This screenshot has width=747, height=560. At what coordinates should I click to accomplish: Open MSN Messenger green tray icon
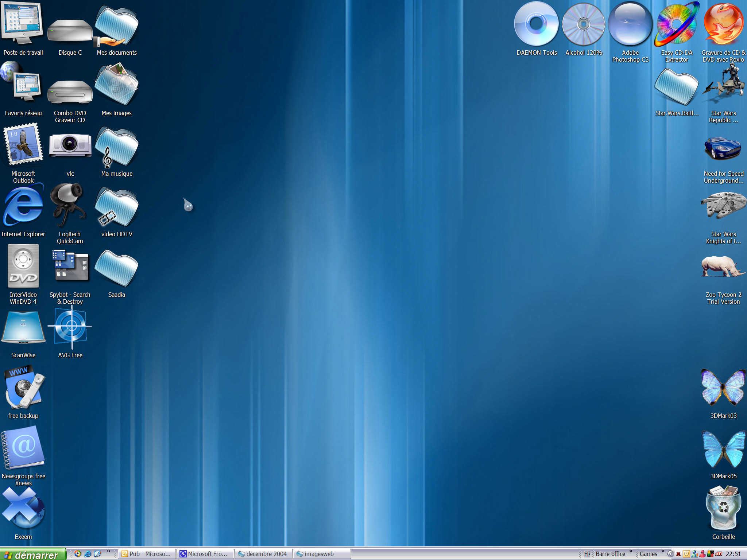tap(694, 554)
